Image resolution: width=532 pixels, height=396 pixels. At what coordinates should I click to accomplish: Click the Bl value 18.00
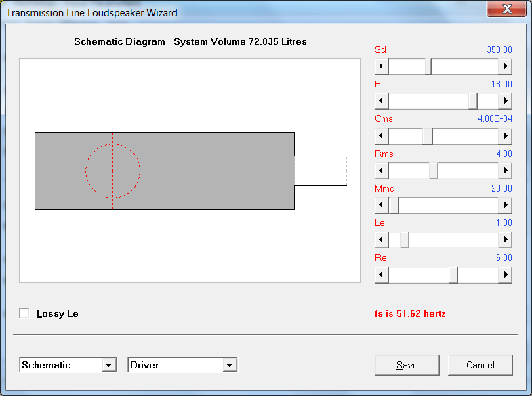(502, 84)
